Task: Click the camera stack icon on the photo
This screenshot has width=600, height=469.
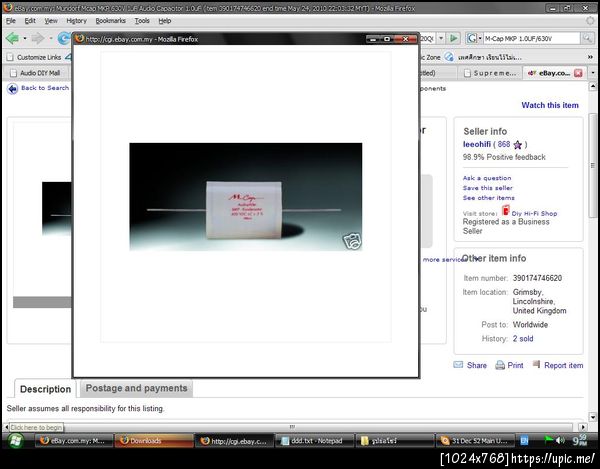Action: pyautogui.click(x=352, y=241)
